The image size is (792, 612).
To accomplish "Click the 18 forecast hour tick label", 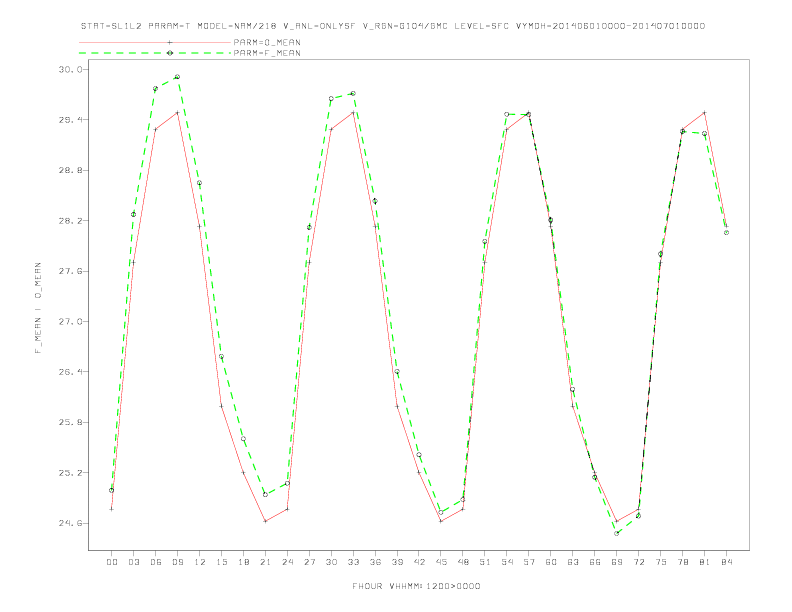I will coord(243,562).
